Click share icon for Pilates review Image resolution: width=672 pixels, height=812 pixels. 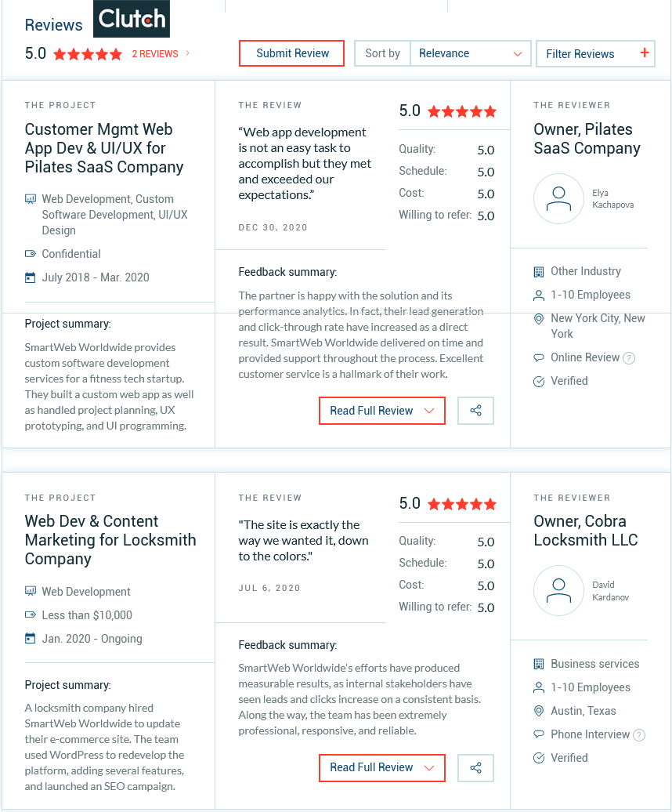(475, 411)
